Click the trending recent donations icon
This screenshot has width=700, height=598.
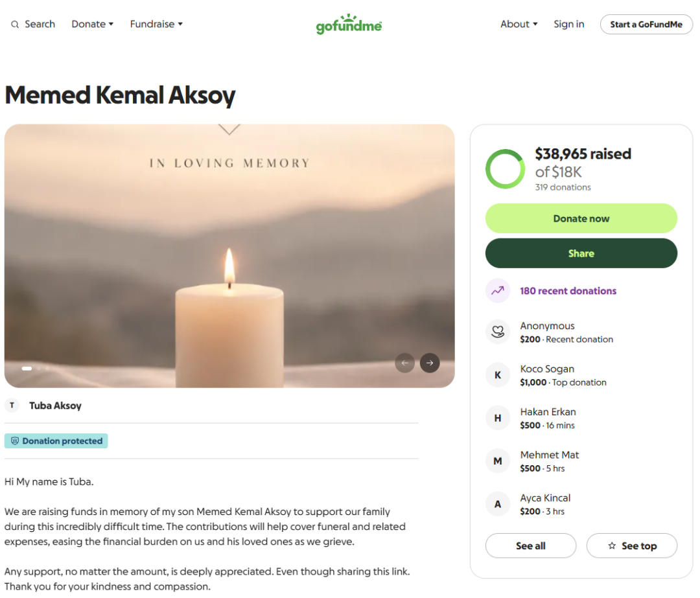(x=498, y=291)
